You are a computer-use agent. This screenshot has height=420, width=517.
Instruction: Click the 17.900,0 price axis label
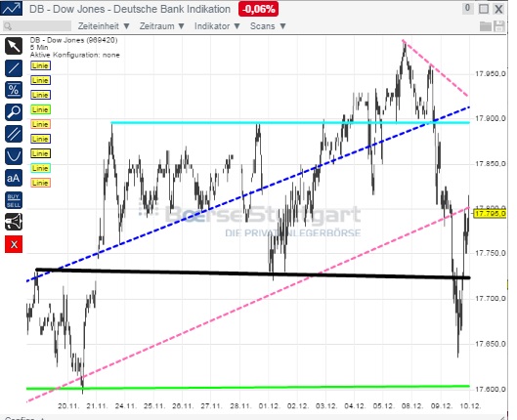click(490, 118)
